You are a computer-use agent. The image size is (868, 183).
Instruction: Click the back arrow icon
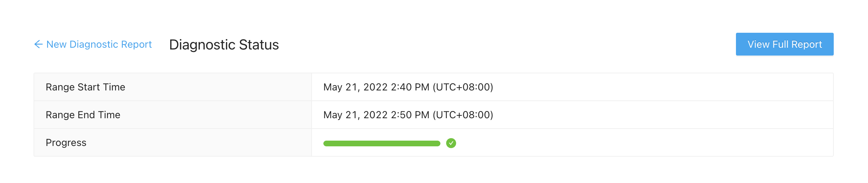coord(38,44)
